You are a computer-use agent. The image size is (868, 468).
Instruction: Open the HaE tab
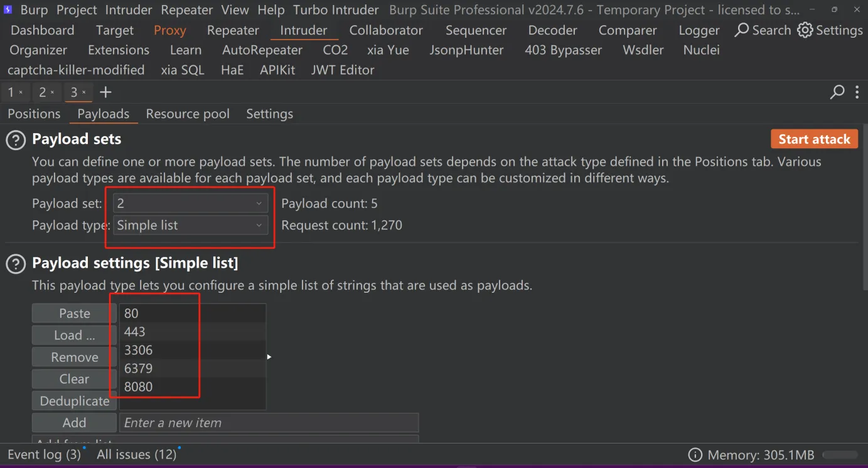(232, 70)
